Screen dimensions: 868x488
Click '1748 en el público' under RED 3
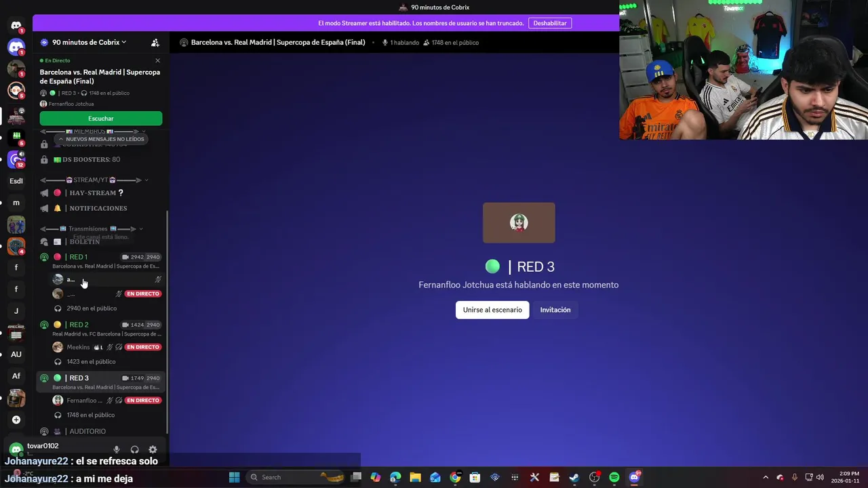tap(90, 415)
